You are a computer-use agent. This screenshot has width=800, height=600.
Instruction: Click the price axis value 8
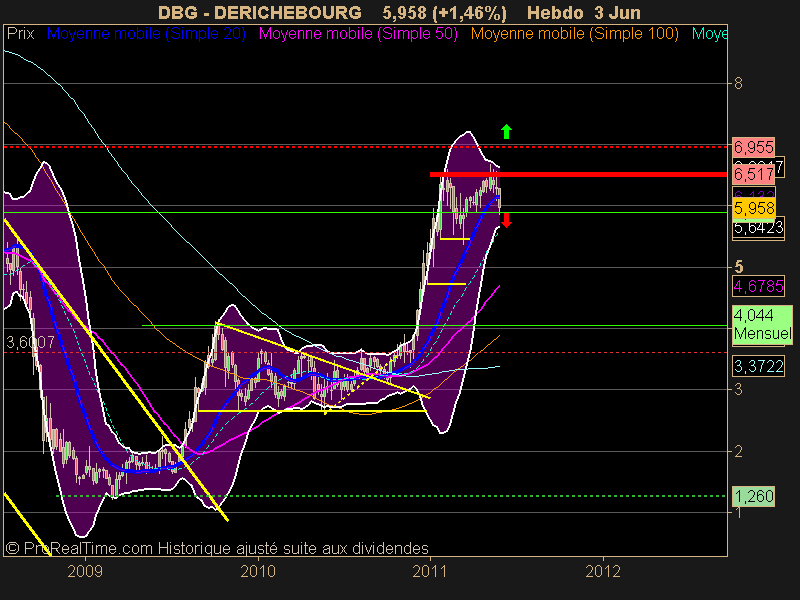pos(738,83)
